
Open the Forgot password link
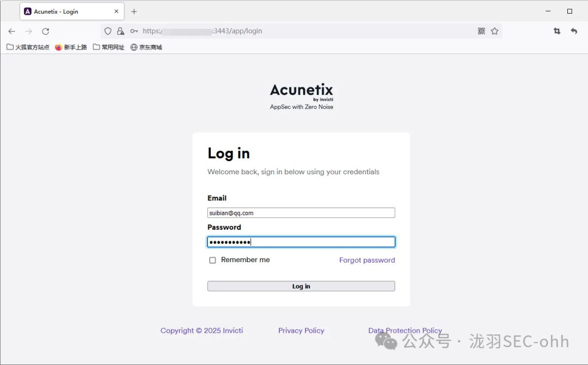367,260
